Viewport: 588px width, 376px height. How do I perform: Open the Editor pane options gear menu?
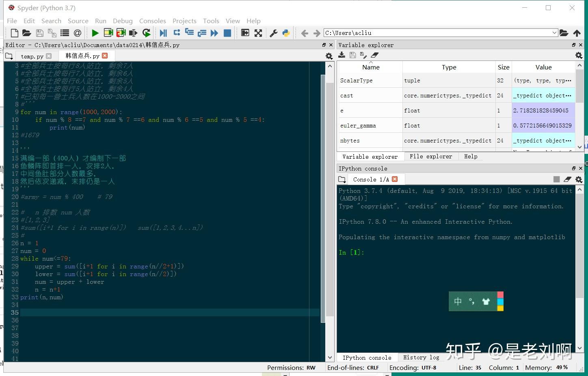pos(329,56)
